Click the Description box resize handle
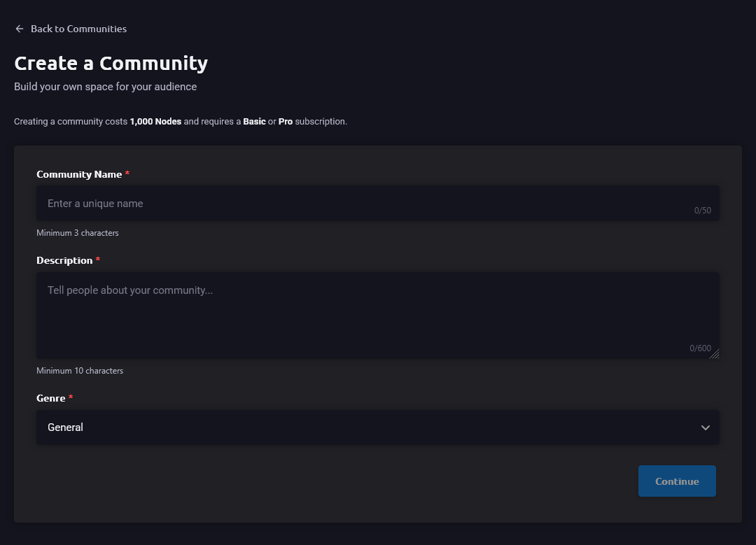The image size is (756, 545). 715,354
